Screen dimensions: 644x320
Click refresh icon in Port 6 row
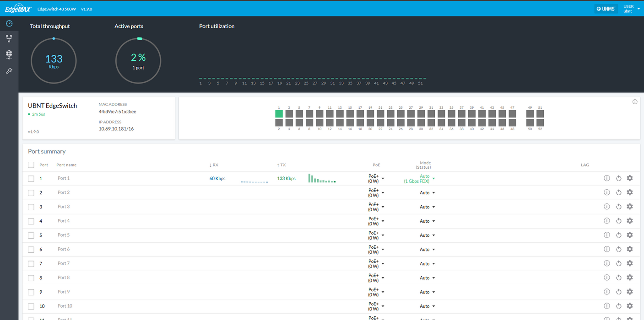point(618,250)
